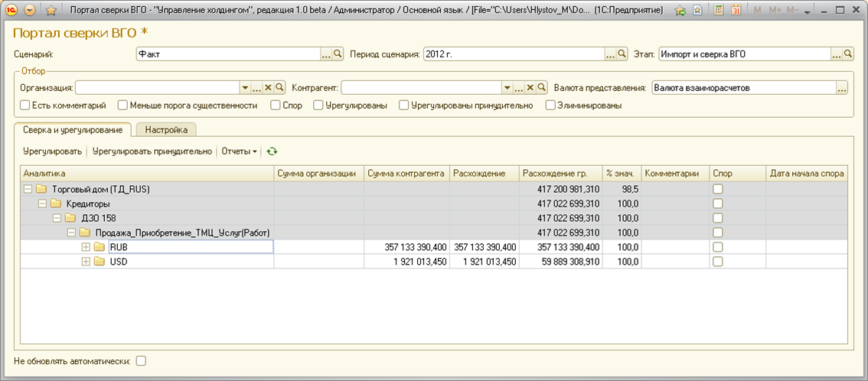Viewport: 868px width, 381px height.
Task: Open the Отчеты menu
Action: (x=239, y=151)
